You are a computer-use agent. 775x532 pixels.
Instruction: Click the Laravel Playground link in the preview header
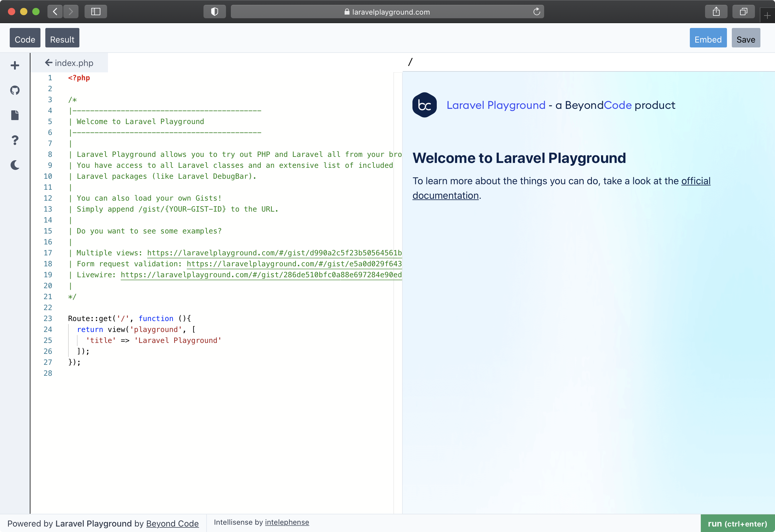pyautogui.click(x=496, y=105)
